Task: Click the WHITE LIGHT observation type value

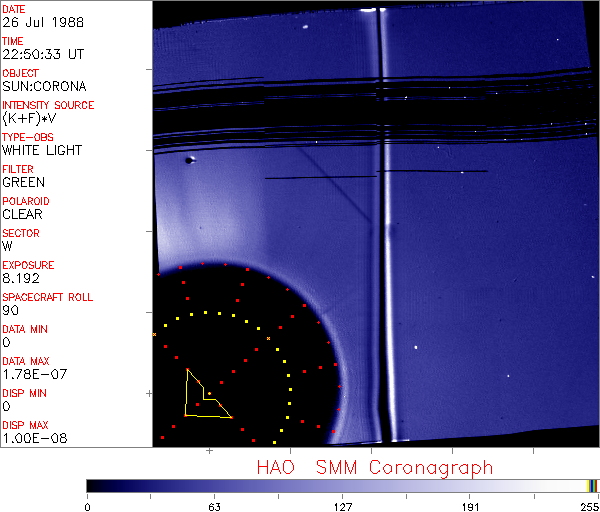Action: coord(42,150)
